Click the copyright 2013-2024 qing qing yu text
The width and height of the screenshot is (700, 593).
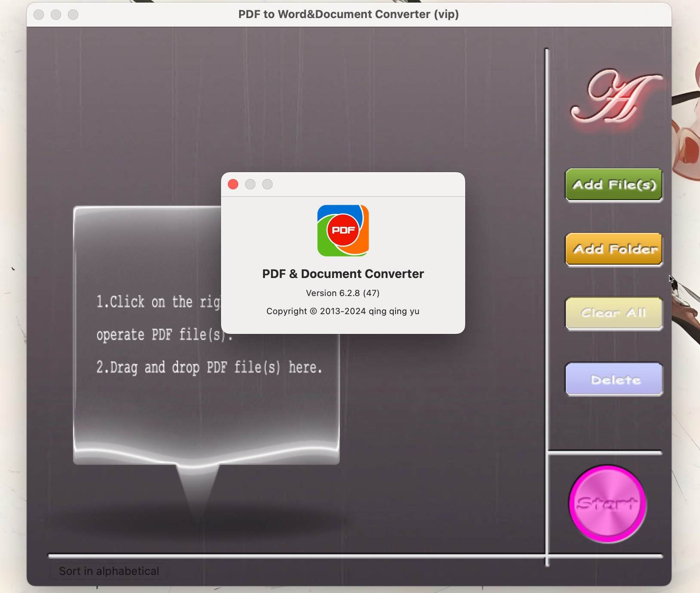pyautogui.click(x=343, y=311)
